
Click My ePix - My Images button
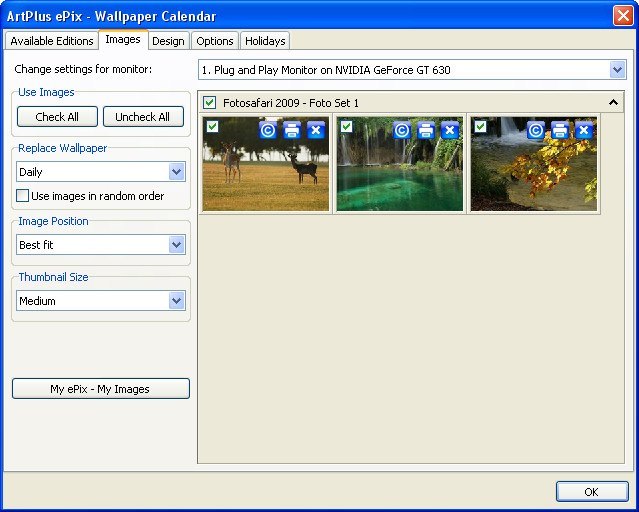point(100,389)
